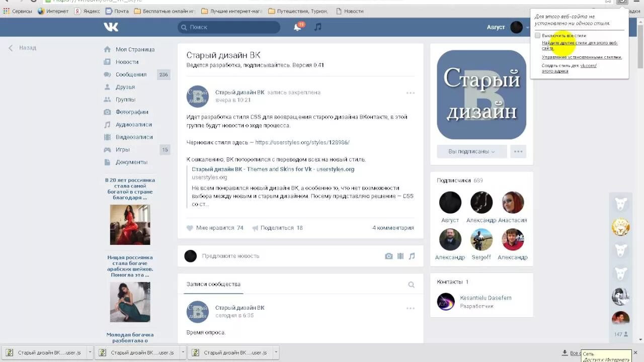Open Сообщения in left menu
Viewport: 644px width, 362px height.
point(131,74)
